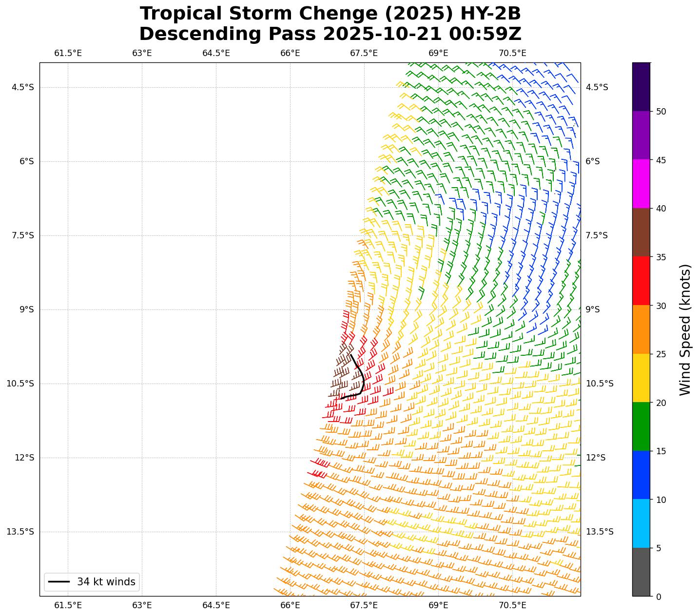Screen dimensions: 699x616
Task: Click the red 30–35 knot colorbar segment
Action: pos(641,281)
